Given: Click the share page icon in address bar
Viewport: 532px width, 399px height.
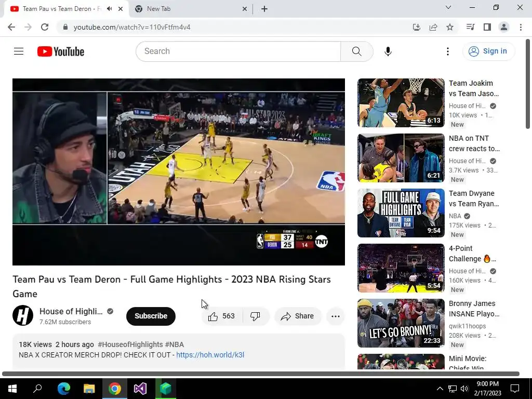Looking at the screenshot, I should pos(433,27).
